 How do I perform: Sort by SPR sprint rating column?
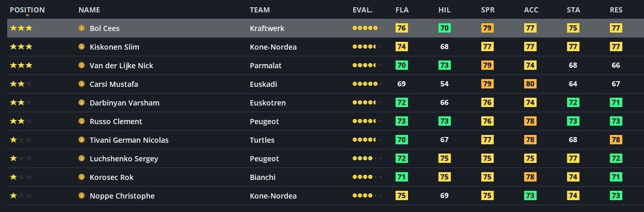pos(487,10)
